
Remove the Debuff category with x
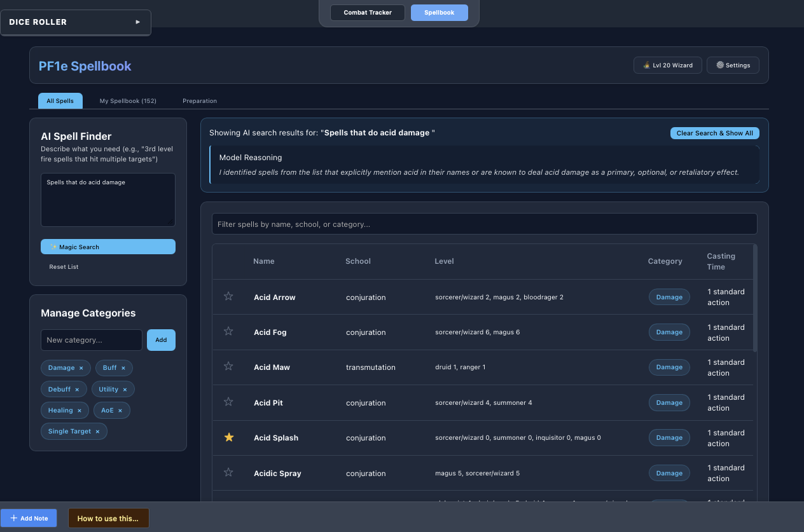point(77,390)
